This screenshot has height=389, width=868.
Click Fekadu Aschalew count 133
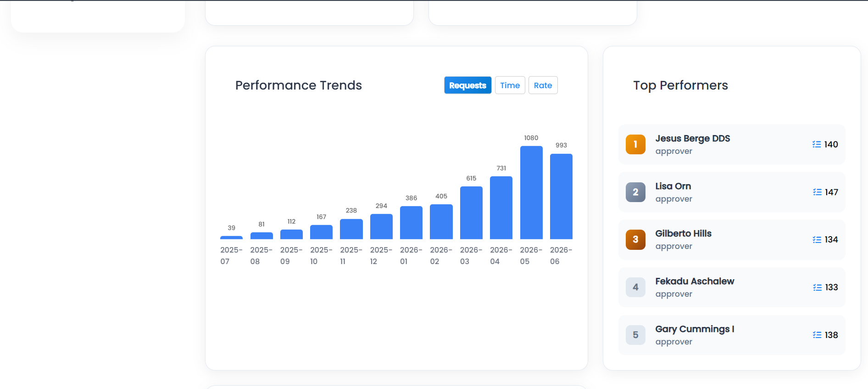[831, 288]
